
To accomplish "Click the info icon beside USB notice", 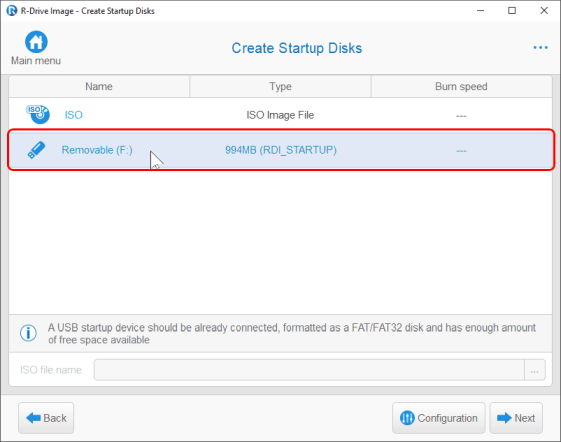I will pos(28,333).
